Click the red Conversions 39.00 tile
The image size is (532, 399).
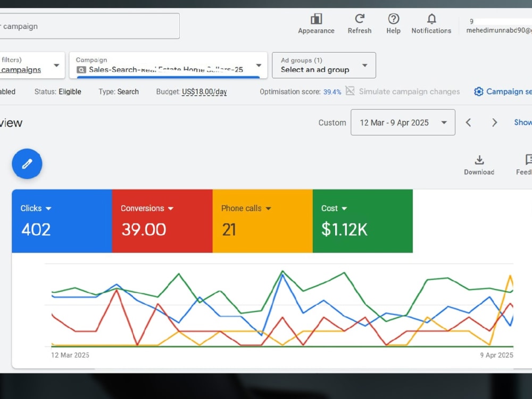tap(162, 221)
